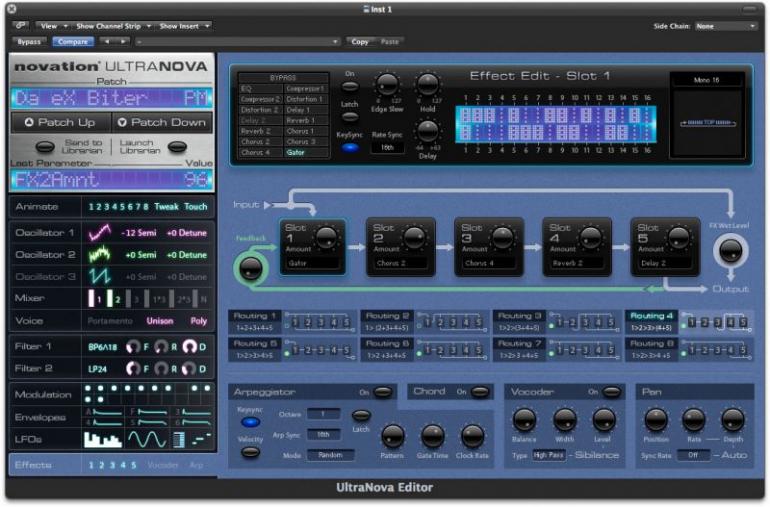The width and height of the screenshot is (770, 507).
Task: Click the Feedback knob
Action: coord(250,269)
